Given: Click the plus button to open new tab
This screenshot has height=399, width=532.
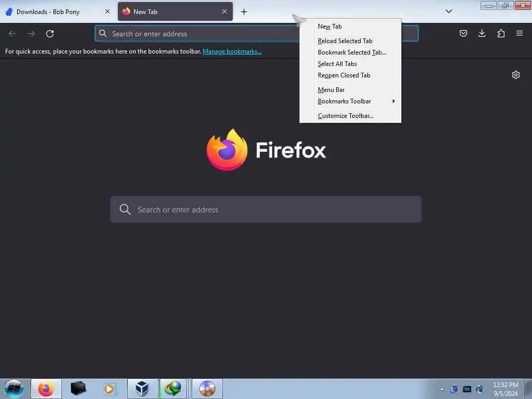Looking at the screenshot, I should pyautogui.click(x=244, y=12).
